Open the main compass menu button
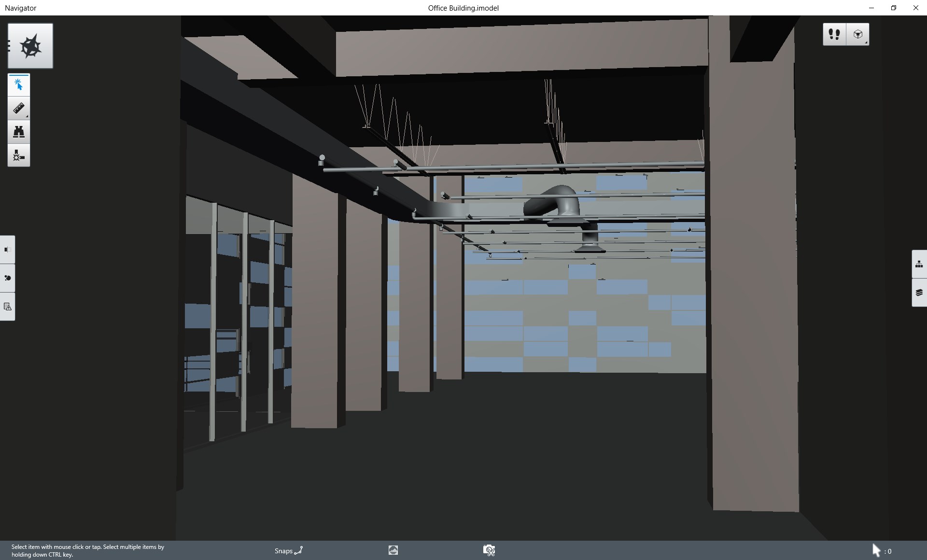 pos(30,46)
